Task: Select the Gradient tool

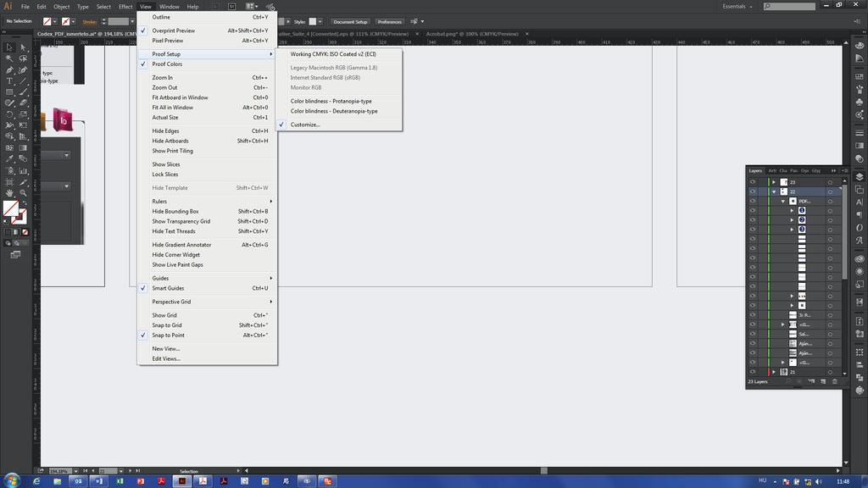Action: pos(23,147)
